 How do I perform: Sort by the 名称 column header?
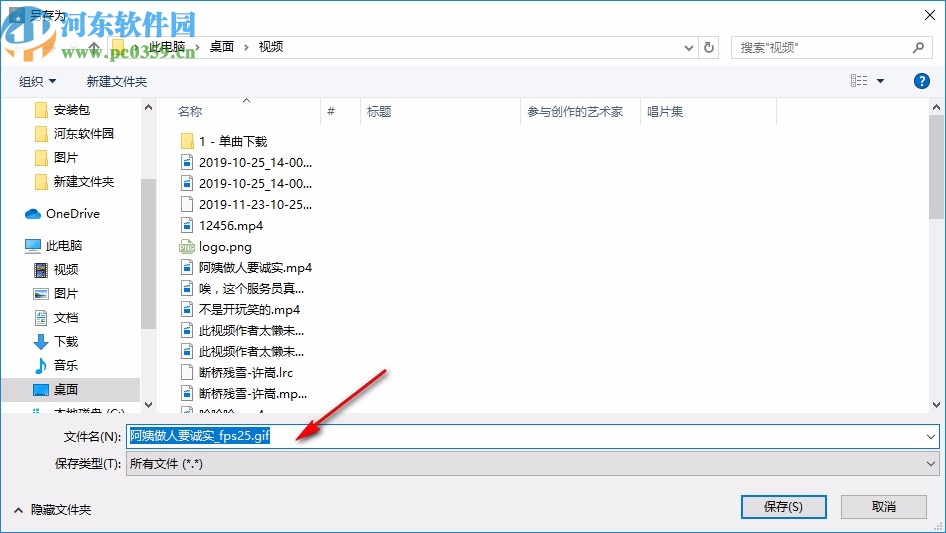point(189,112)
